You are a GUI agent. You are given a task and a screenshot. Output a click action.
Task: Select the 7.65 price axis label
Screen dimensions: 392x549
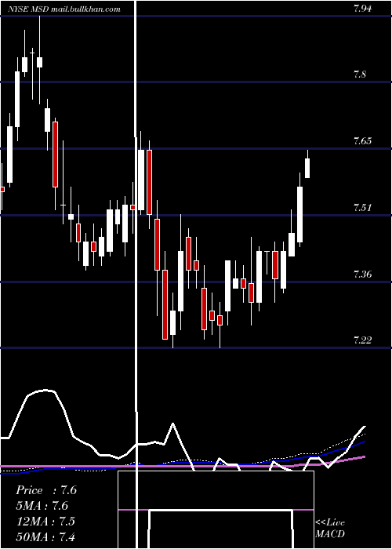pyautogui.click(x=362, y=141)
